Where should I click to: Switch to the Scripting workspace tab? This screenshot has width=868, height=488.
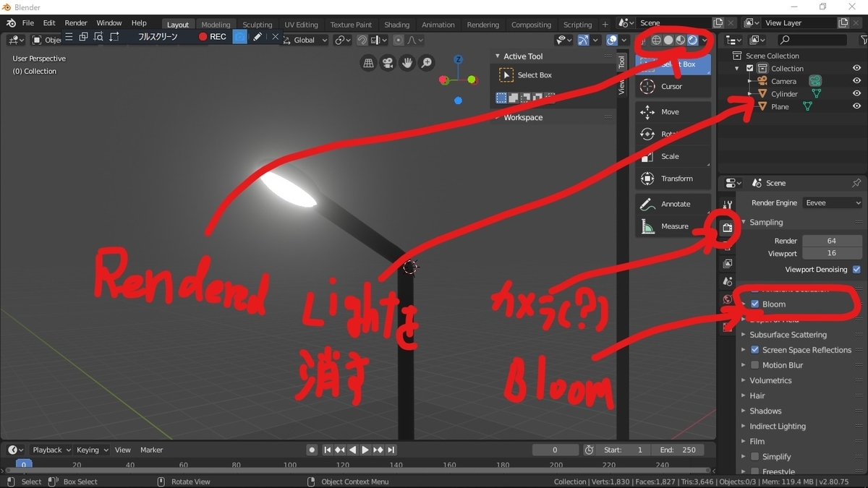click(x=577, y=25)
